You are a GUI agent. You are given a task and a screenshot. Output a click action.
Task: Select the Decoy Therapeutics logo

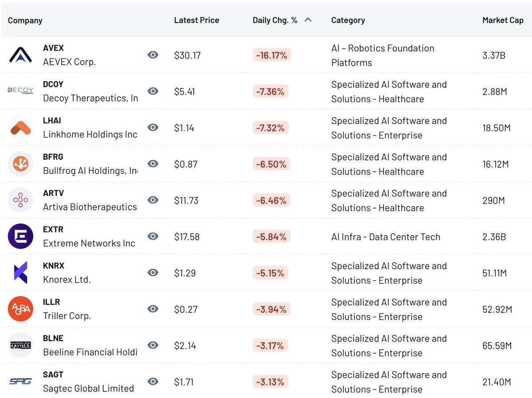pyautogui.click(x=20, y=91)
